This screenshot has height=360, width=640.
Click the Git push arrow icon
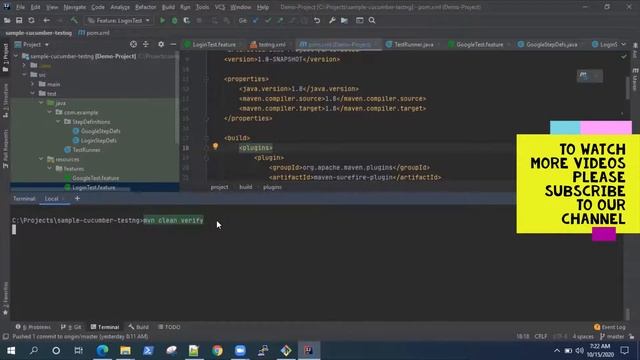280,20
